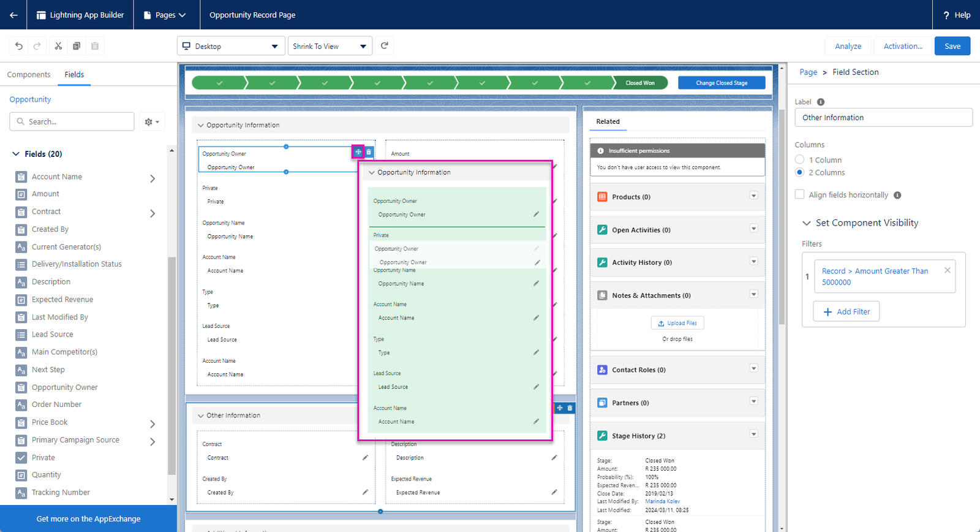
Task: Click the Analyze button
Action: (848, 46)
